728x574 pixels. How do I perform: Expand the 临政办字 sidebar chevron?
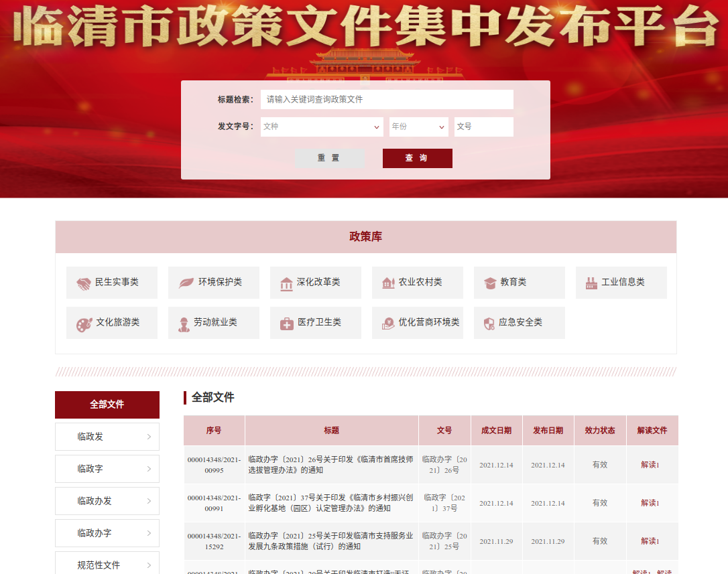pos(149,533)
